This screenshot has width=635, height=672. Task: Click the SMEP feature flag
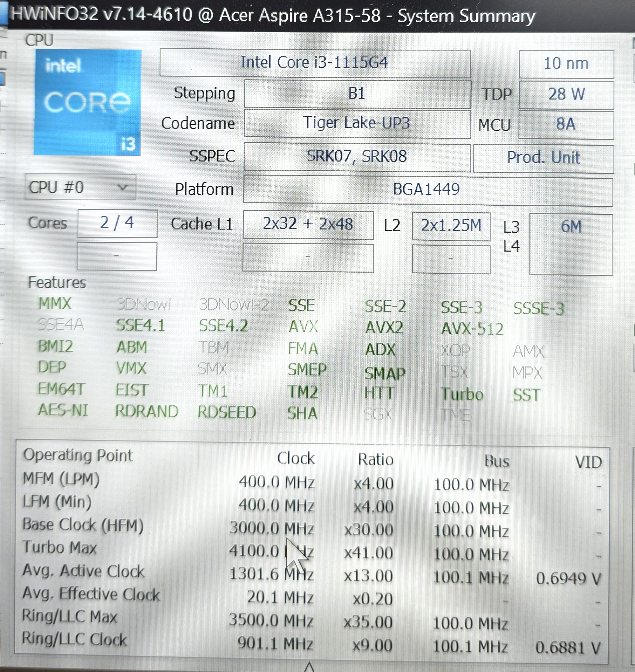tap(307, 370)
